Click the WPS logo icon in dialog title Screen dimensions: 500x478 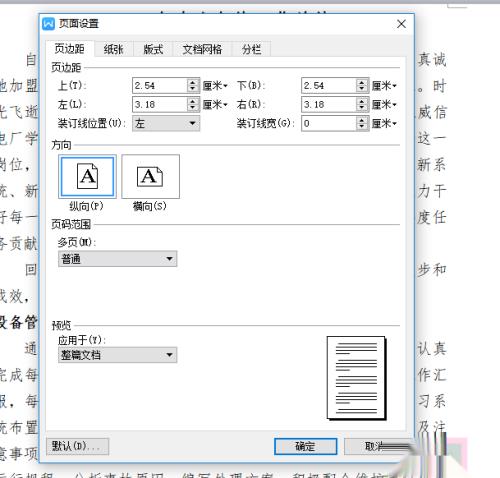[48, 24]
